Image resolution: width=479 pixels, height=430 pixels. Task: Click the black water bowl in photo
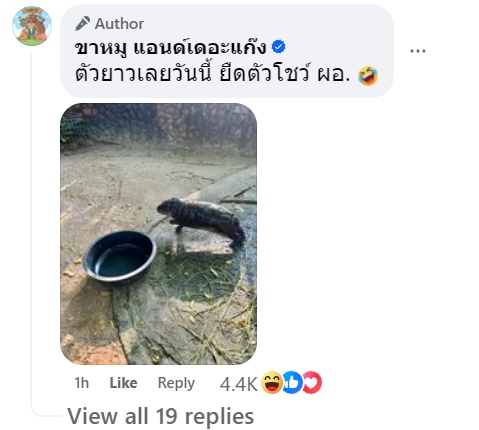pyautogui.click(x=119, y=257)
